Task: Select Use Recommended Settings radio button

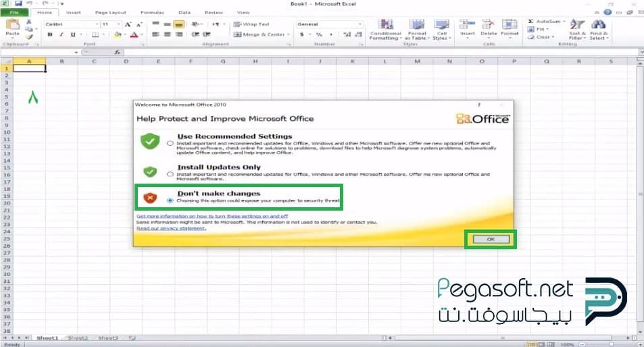Action: point(170,144)
